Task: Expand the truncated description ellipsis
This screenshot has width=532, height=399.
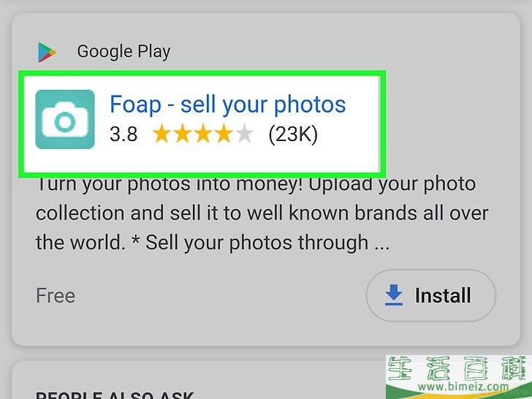Action: click(x=382, y=243)
